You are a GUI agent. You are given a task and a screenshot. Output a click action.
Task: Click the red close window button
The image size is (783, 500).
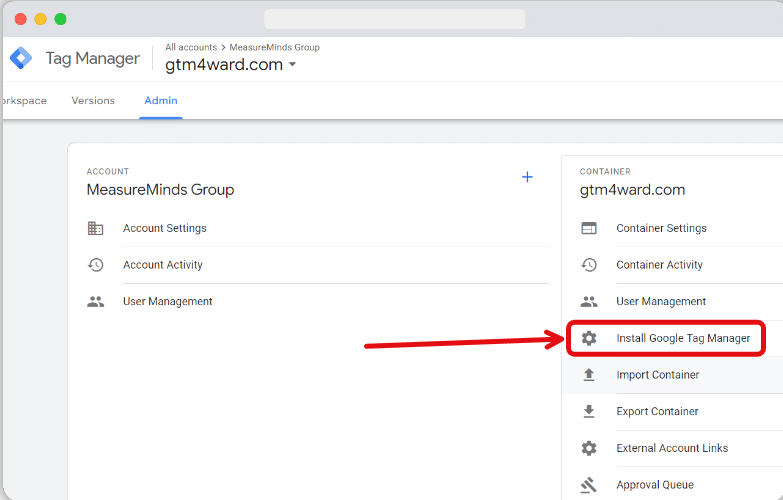tap(20, 19)
